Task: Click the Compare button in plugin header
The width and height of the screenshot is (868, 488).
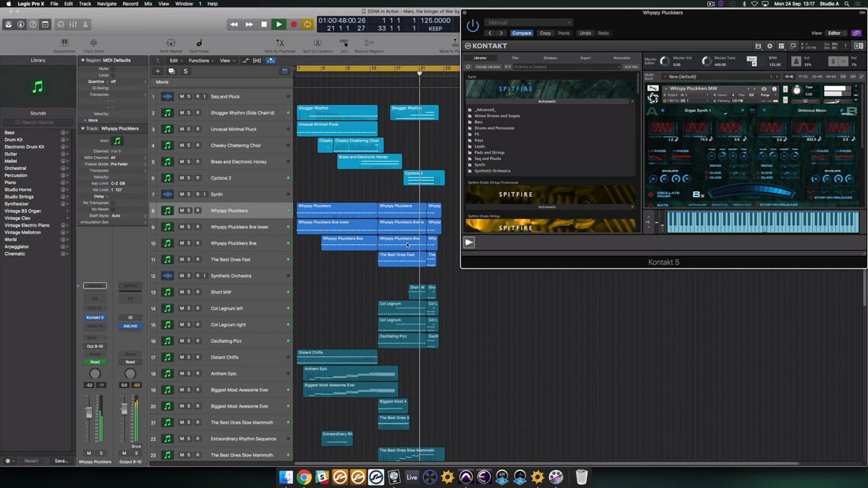Action: pos(522,33)
